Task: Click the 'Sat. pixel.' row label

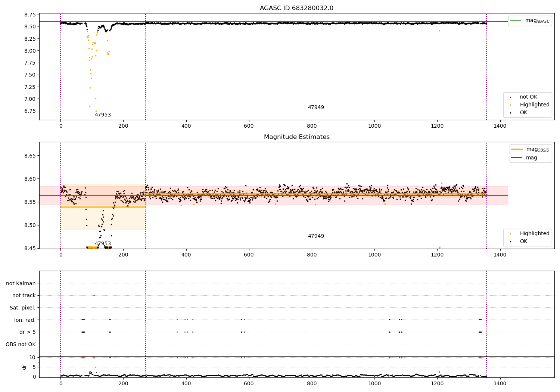Action: pyautogui.click(x=23, y=308)
